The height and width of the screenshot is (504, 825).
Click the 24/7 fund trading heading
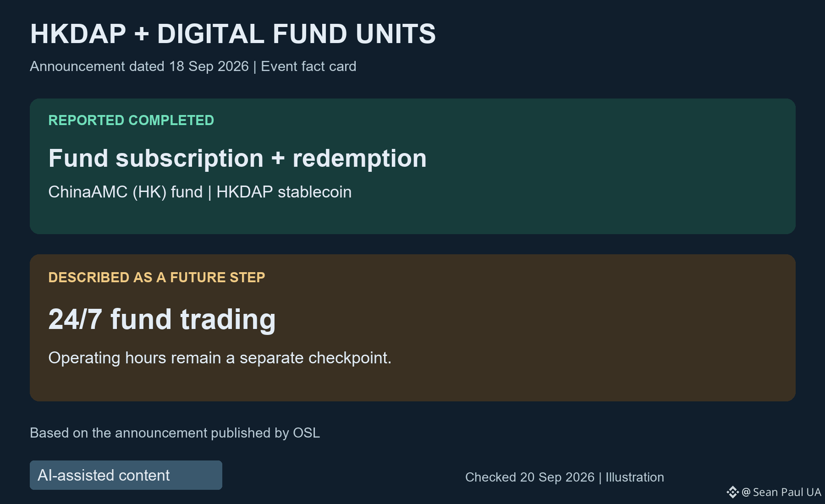[x=162, y=319]
